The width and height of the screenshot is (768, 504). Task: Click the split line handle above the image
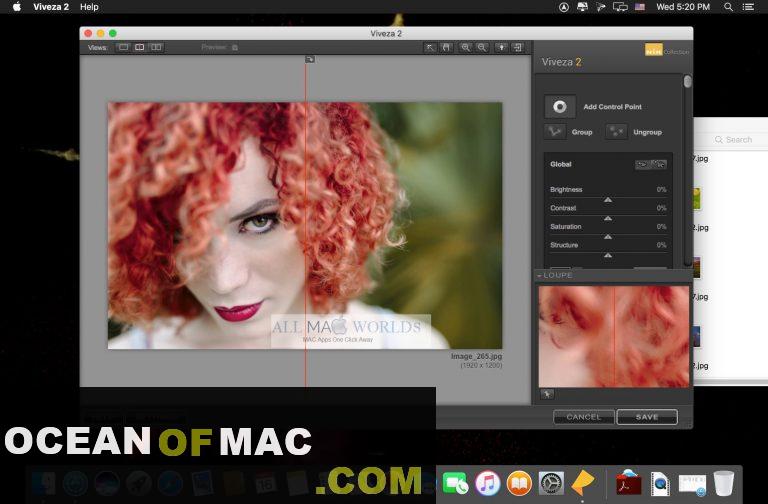point(310,59)
